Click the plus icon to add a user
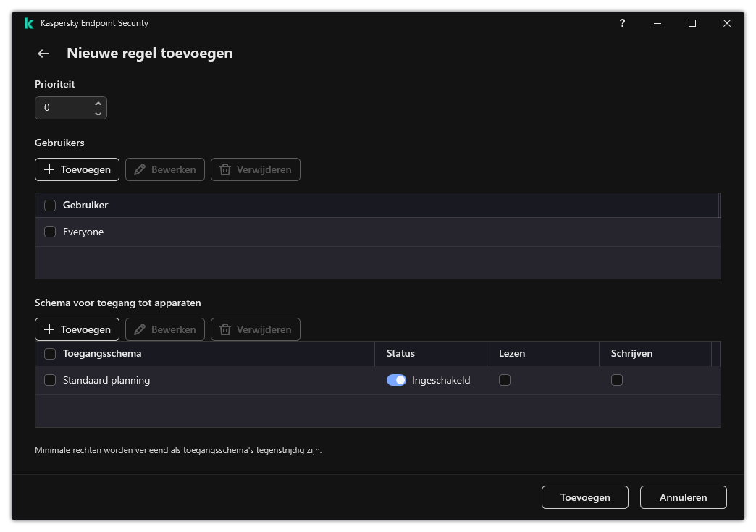Viewport: 756px width, 532px height. point(49,169)
